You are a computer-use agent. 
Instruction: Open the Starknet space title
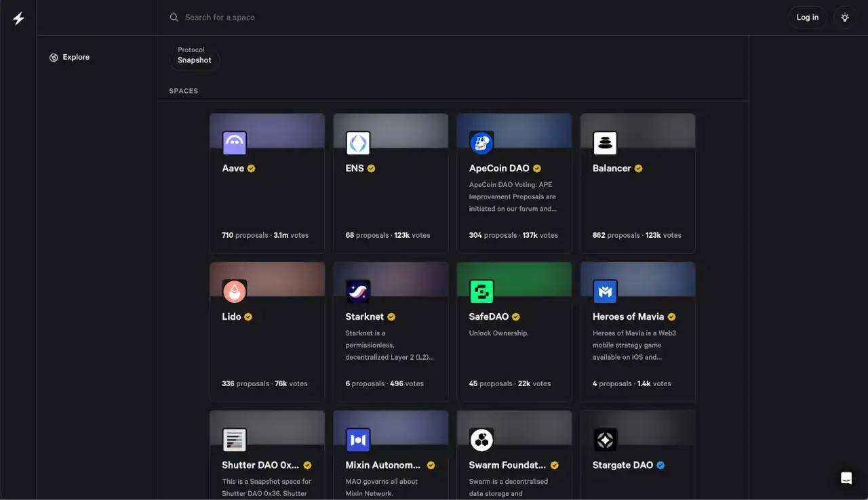(x=365, y=317)
